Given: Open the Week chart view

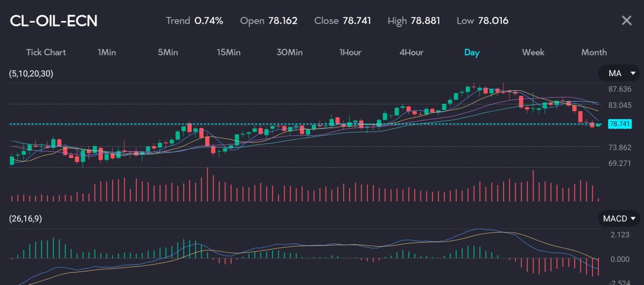Looking at the screenshot, I should [x=533, y=52].
